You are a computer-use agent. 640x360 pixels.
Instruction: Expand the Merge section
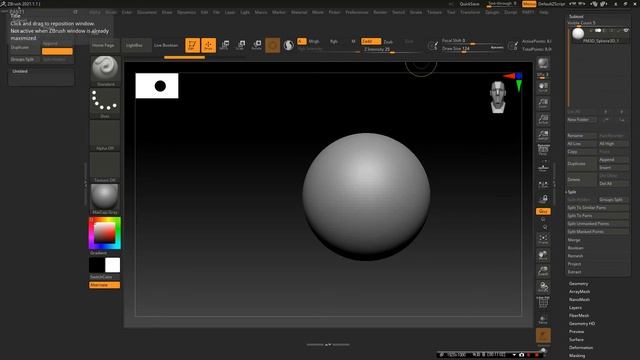point(574,240)
